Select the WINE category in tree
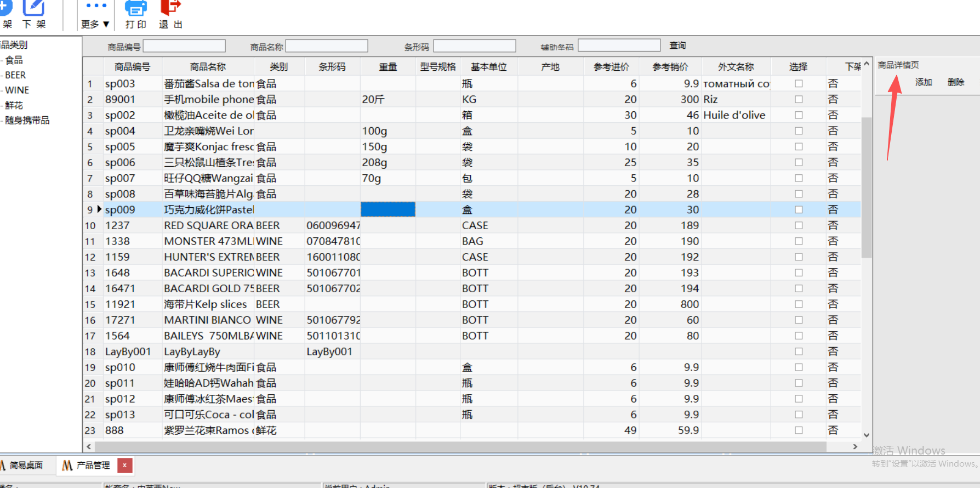The image size is (980, 488). (17, 90)
